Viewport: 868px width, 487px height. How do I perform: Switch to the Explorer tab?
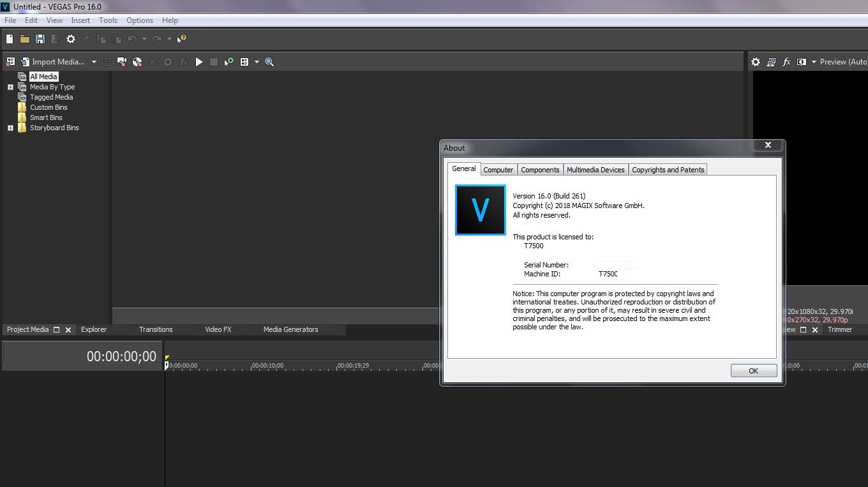[94, 329]
